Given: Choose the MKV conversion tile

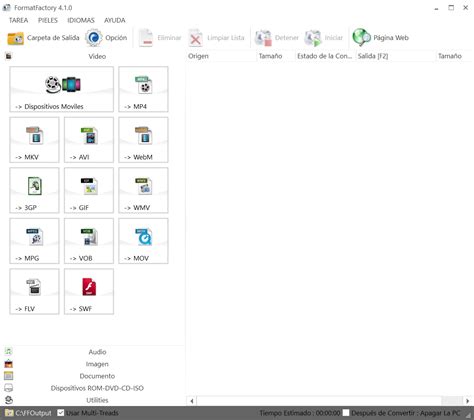Looking at the screenshot, I should pos(34,140).
